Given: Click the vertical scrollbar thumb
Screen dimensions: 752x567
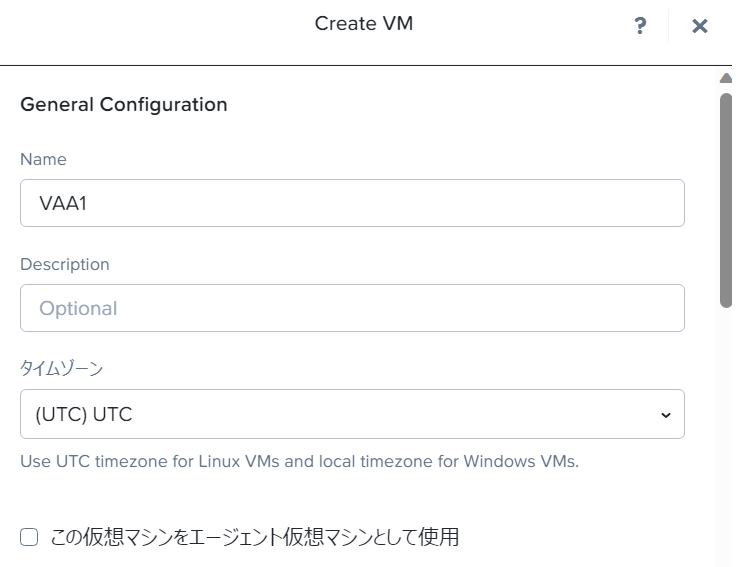Looking at the screenshot, I should 726,200.
